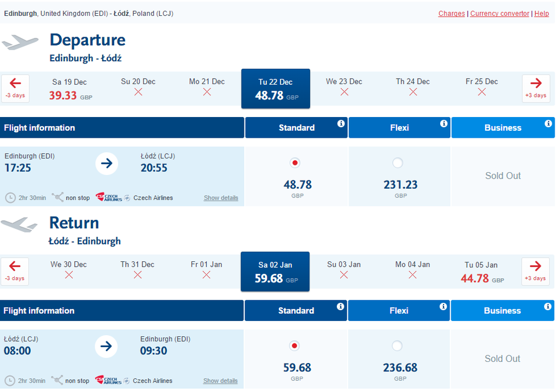Choose Sa 19 Dec departure at 39.33

70,89
